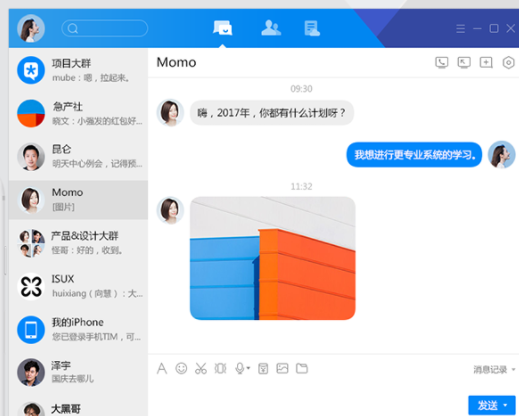Open the font formatting A icon
The width and height of the screenshot is (519, 416).
[x=162, y=369]
